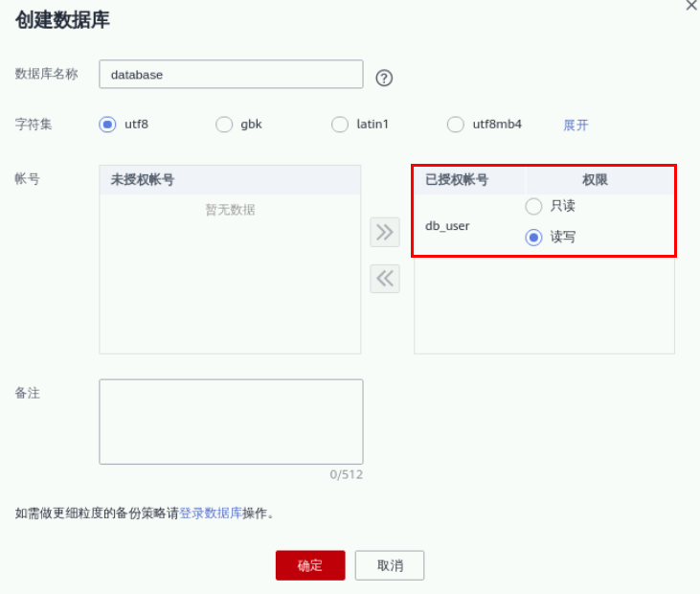This screenshot has height=594, width=700.
Task: Select the gbk character set
Action: point(224,125)
